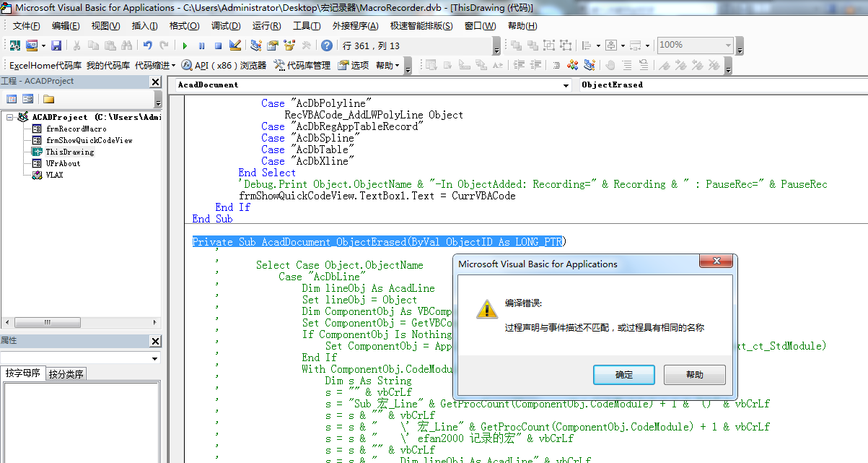Image resolution: width=868 pixels, height=463 pixels.
Task: Select frmRecordMacro in project tree
Action: (76, 129)
